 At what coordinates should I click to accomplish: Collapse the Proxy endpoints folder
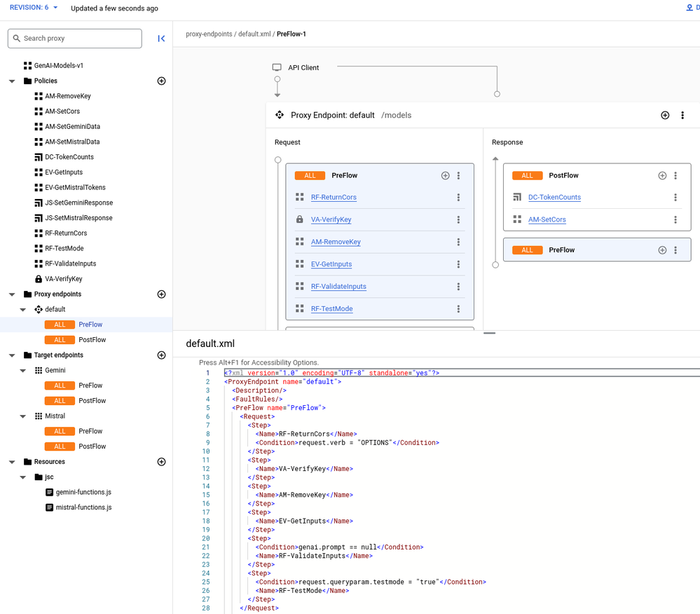pos(12,294)
